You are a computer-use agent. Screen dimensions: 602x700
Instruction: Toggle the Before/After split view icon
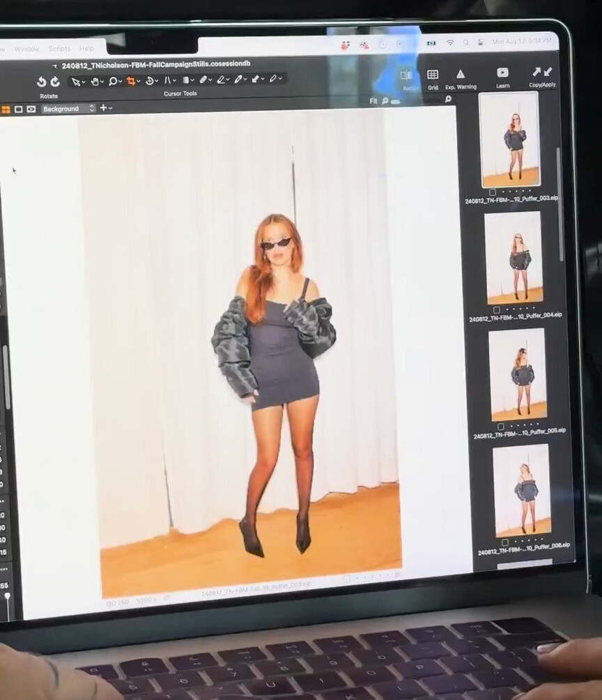pos(406,75)
